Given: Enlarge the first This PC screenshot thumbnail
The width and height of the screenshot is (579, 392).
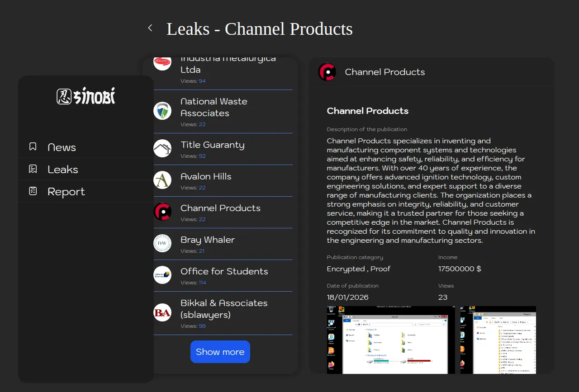Looking at the screenshot, I should click(391, 340).
